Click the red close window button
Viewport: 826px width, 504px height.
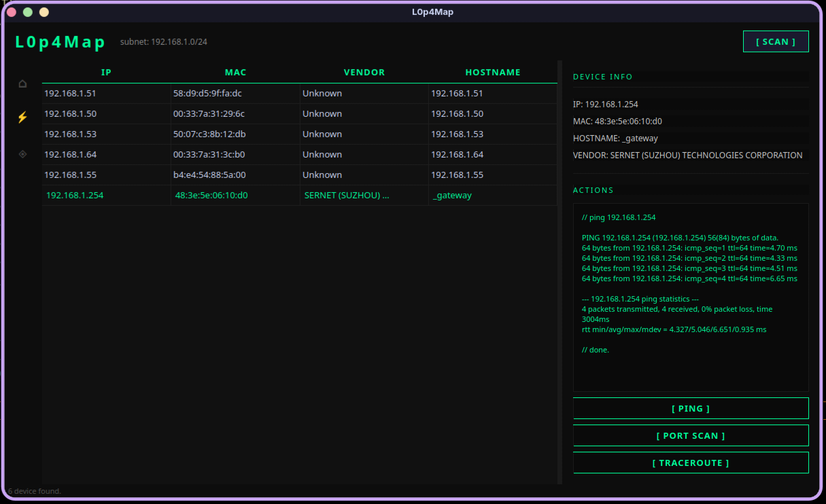pos(12,12)
